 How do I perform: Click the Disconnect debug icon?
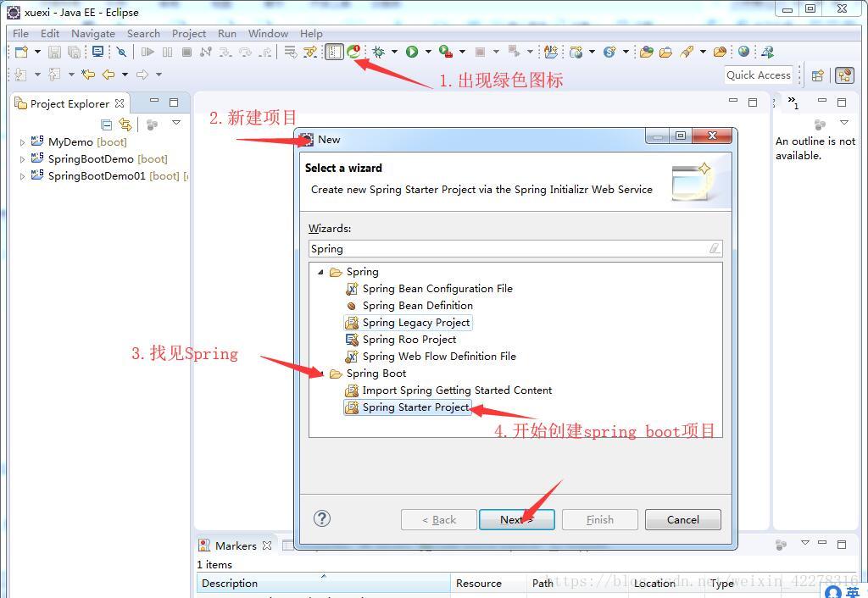click(x=206, y=52)
